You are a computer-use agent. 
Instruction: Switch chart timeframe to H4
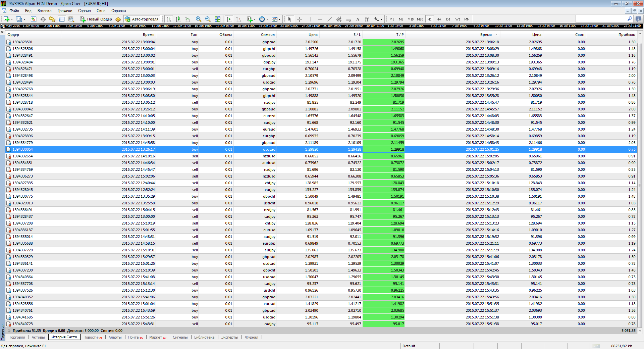439,19
